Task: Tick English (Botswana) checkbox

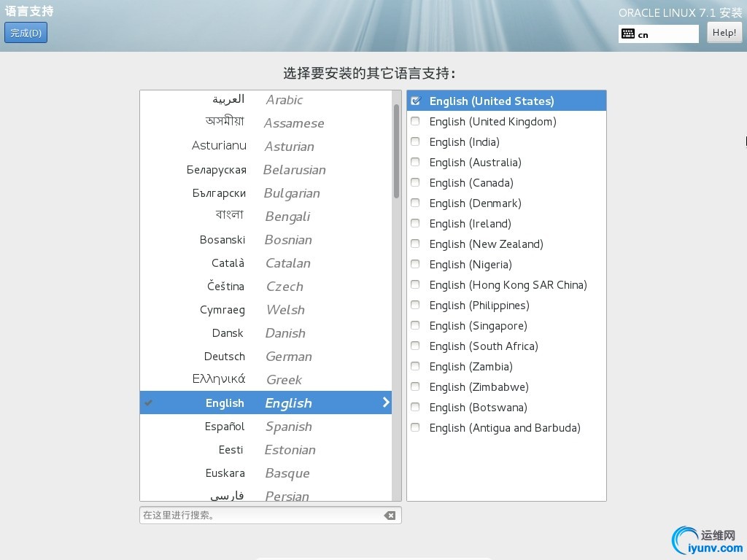Action: [415, 408]
